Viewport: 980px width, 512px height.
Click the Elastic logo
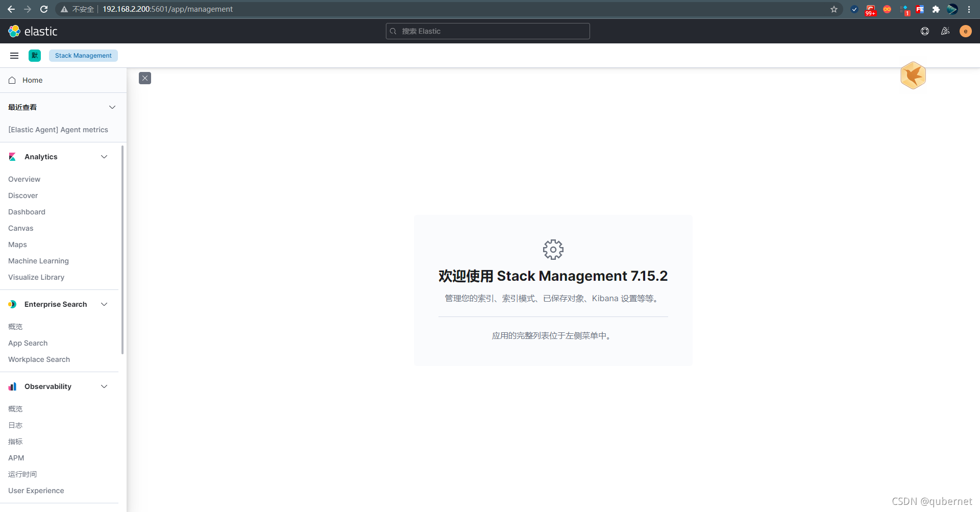(33, 31)
